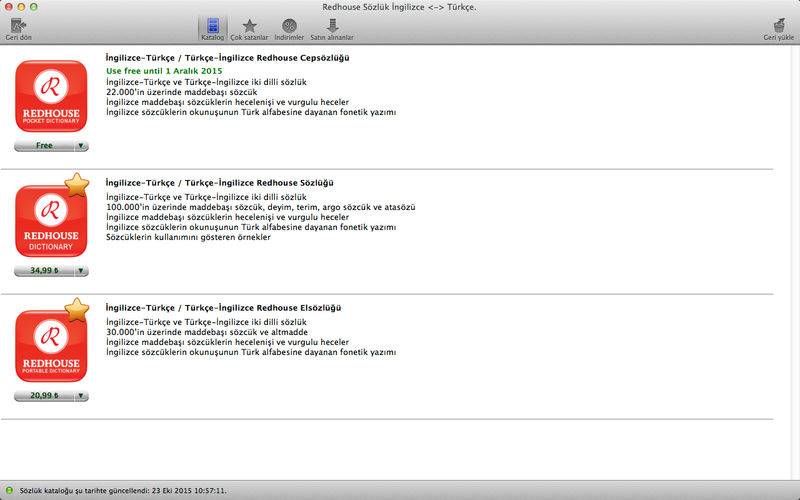Click the star badge on Redhouse Elsözlüğü
800x500 pixels.
pos(77,310)
